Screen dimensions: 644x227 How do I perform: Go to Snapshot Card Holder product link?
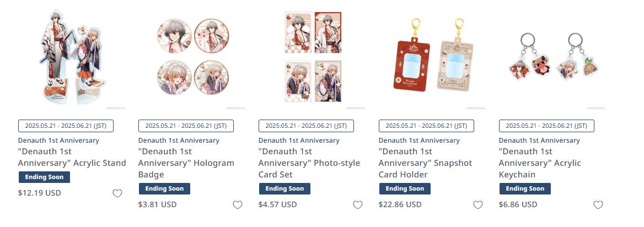pyautogui.click(x=426, y=163)
